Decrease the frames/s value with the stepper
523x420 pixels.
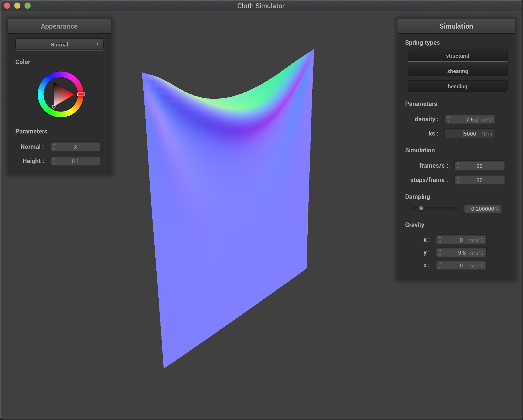pyautogui.click(x=458, y=167)
